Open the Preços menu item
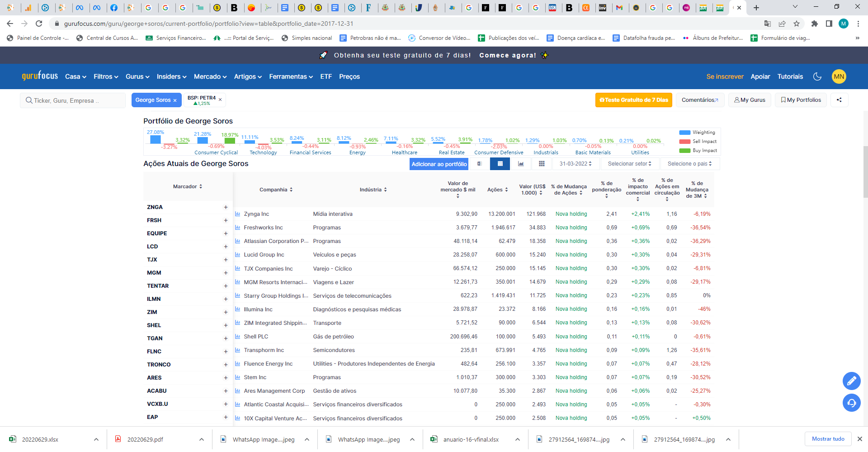The image size is (868, 452). pyautogui.click(x=349, y=76)
